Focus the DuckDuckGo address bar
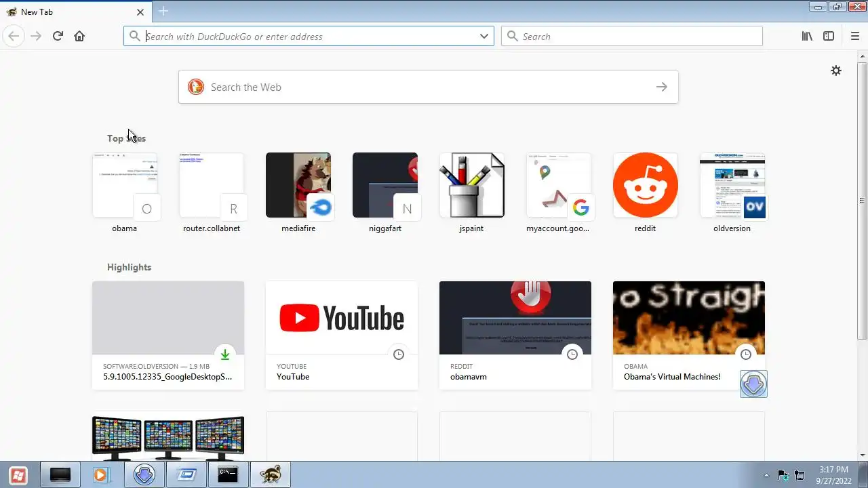The height and width of the screenshot is (488, 868). click(x=309, y=36)
